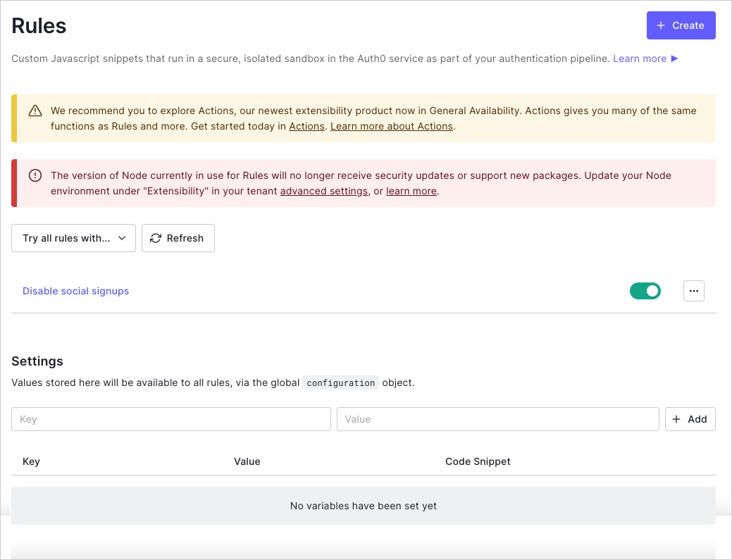Disable the Disable social signups rule toggle
The height and width of the screenshot is (560, 732).
point(645,290)
